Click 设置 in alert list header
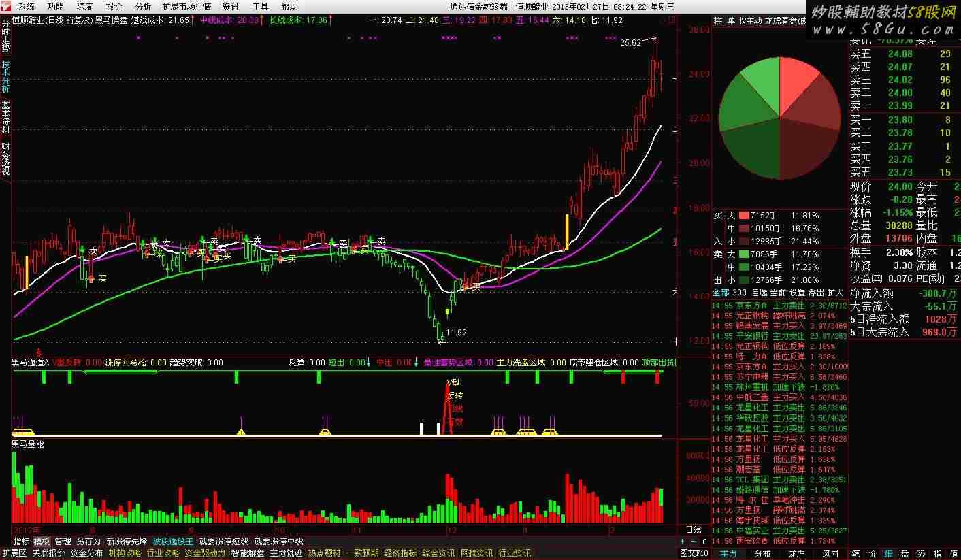The height and width of the screenshot is (560, 961). (x=797, y=293)
